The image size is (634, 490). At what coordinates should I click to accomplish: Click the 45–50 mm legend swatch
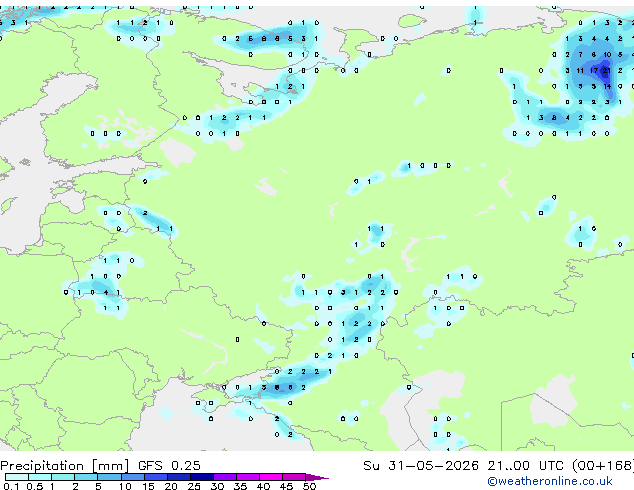point(294,477)
